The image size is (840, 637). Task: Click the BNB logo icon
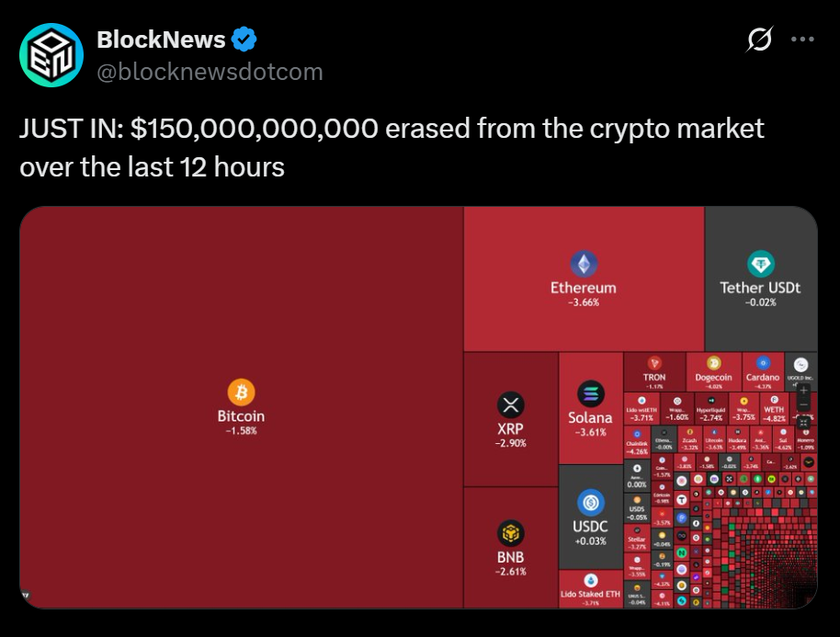tap(510, 533)
